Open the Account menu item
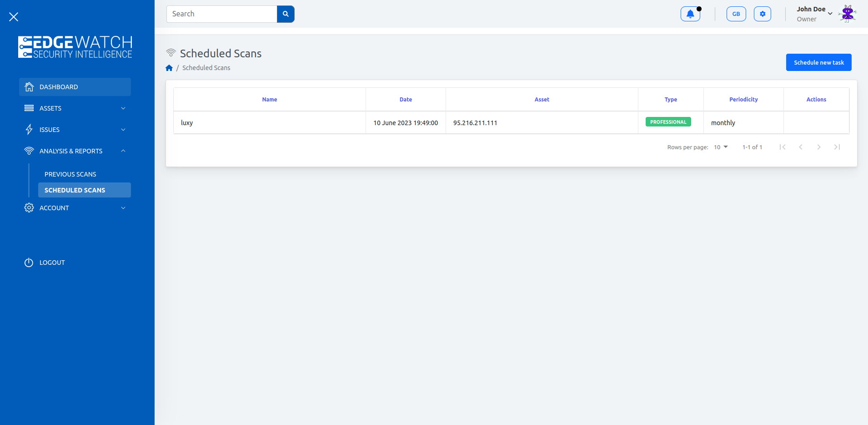868x425 pixels. (75, 208)
